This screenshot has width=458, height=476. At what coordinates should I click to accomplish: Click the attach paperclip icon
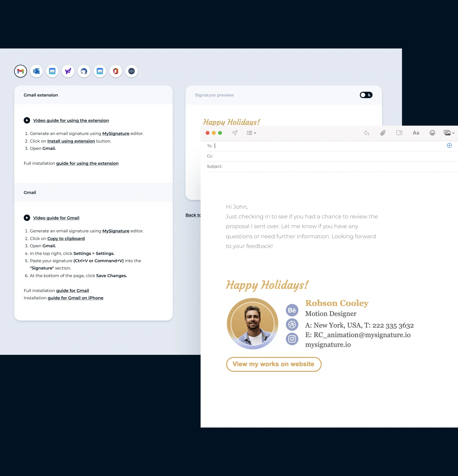click(383, 133)
